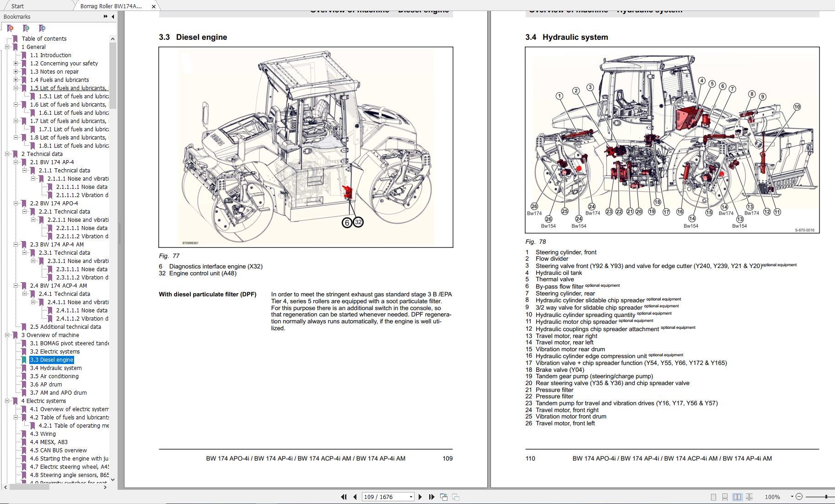This screenshot has width=835, height=504.
Task: Click the Fig. 78 hydraulic system diagram
Action: click(672, 140)
